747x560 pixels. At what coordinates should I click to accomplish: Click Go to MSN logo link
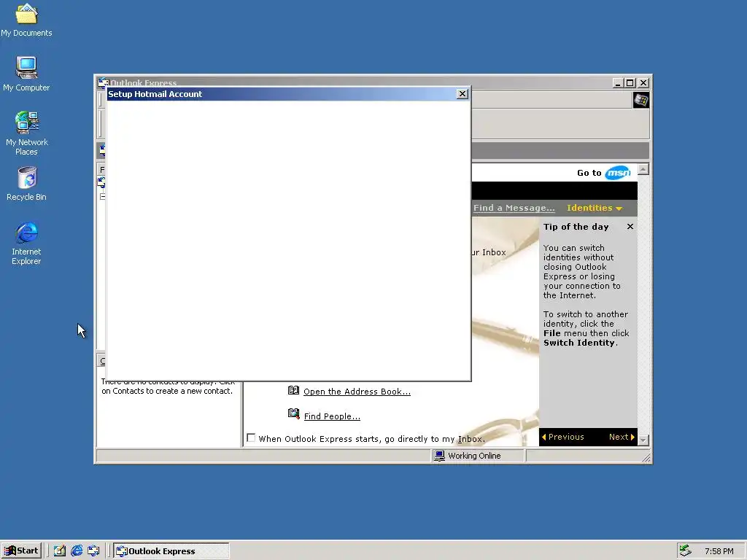coord(617,172)
